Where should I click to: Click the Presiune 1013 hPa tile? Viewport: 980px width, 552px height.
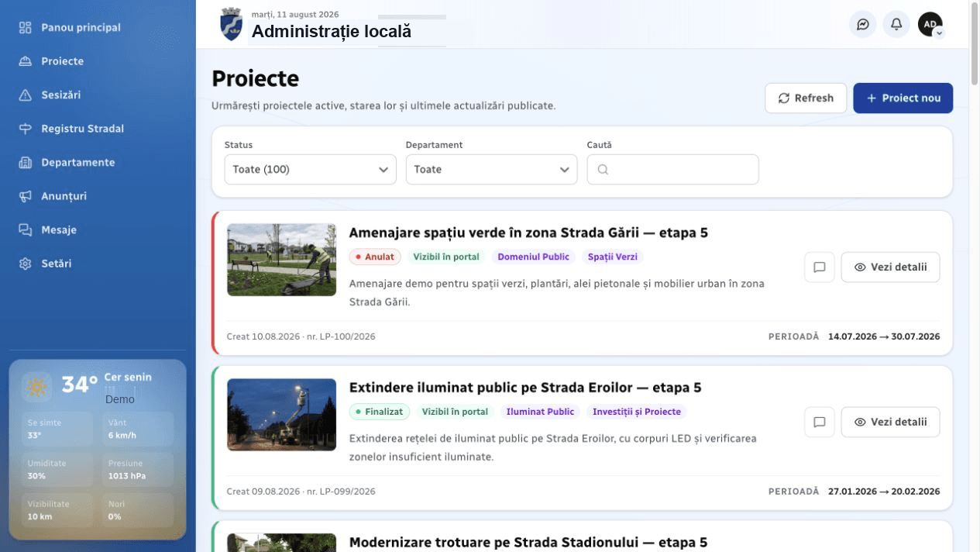137,469
